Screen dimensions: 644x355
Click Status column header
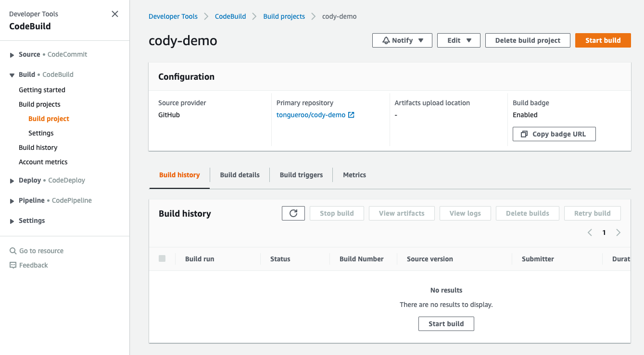coord(280,259)
